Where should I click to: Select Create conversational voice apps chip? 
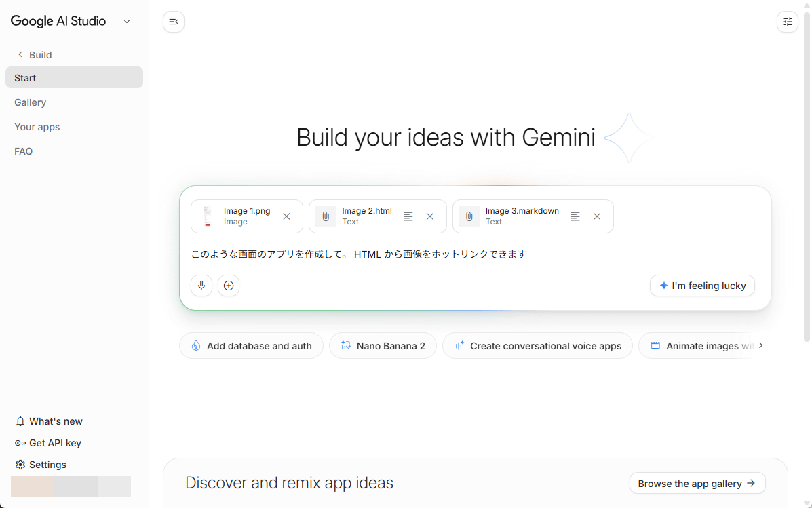point(537,346)
